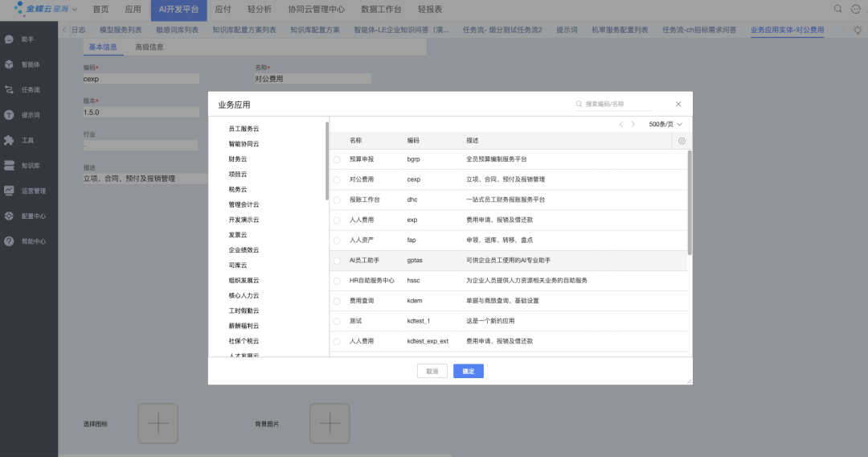The width and height of the screenshot is (868, 457).
Task: Select 发票云 in the category tree
Action: 237,236
